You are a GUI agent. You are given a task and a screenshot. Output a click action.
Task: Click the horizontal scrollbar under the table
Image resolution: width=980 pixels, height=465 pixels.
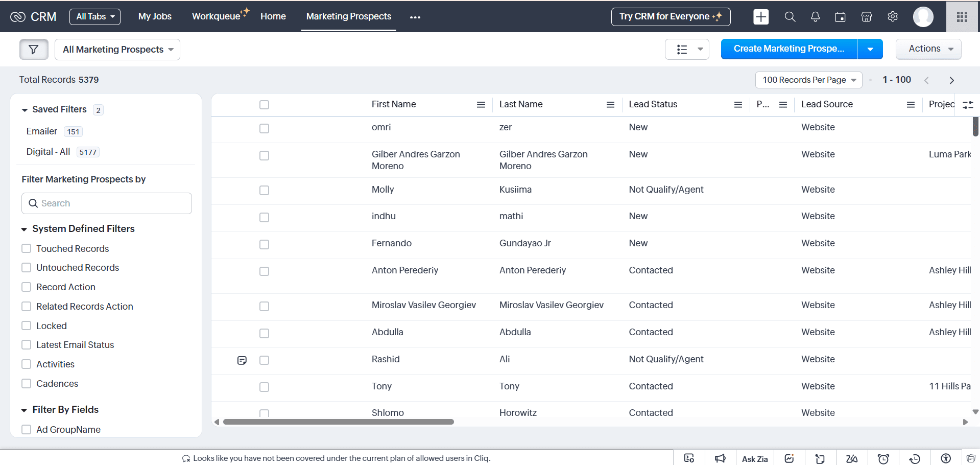tap(338, 422)
